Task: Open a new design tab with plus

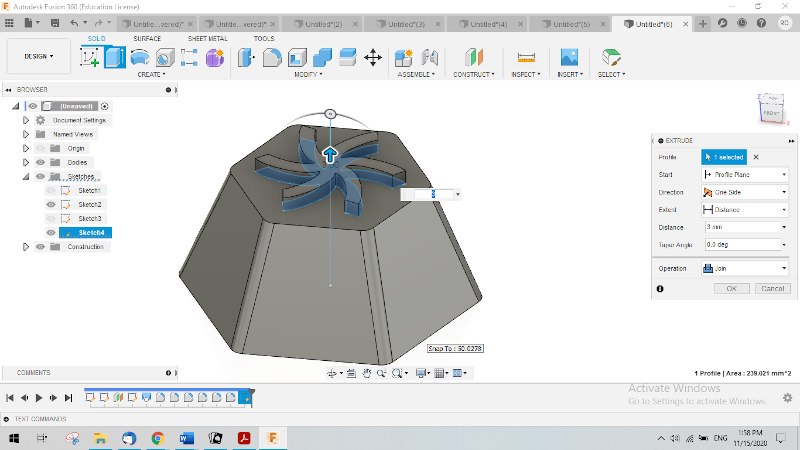Action: pos(703,23)
